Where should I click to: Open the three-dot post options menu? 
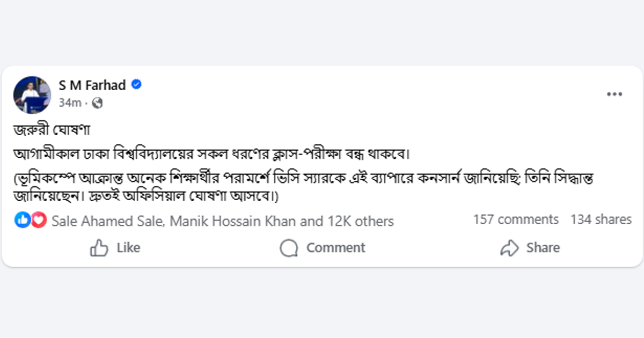tap(614, 94)
